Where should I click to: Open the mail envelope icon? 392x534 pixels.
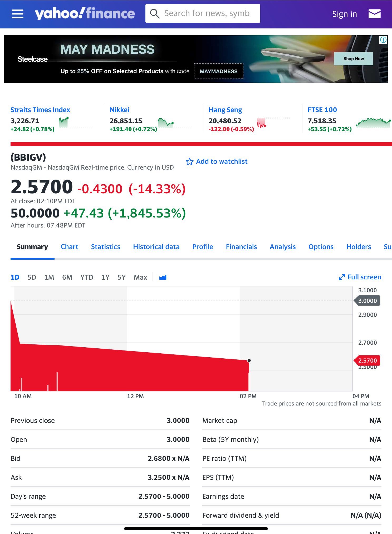pyautogui.click(x=374, y=13)
